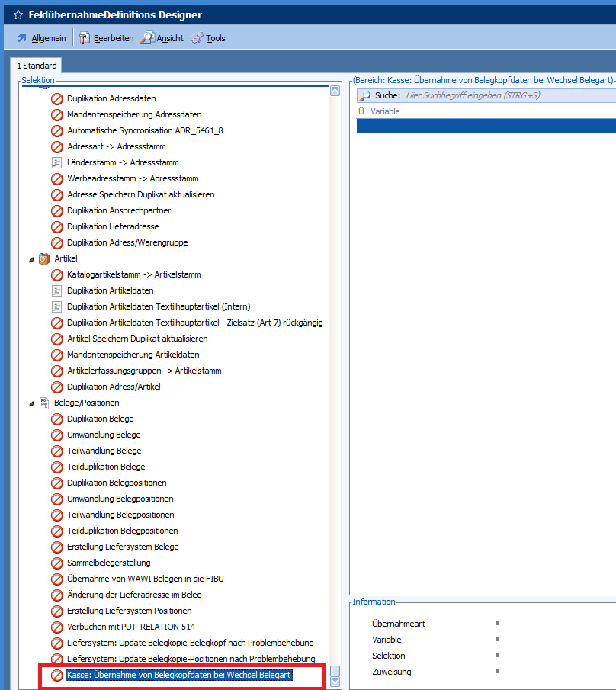This screenshot has height=690, width=616.
Task: Click the Belege/Positionen document icon
Action: click(44, 403)
